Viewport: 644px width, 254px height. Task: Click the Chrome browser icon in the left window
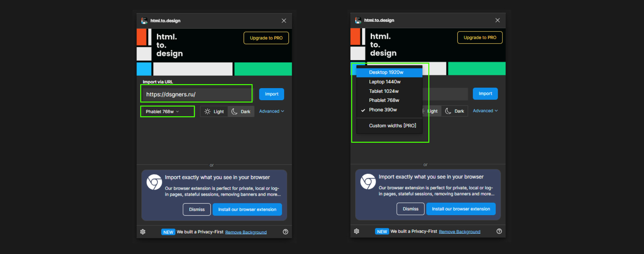coord(154,182)
